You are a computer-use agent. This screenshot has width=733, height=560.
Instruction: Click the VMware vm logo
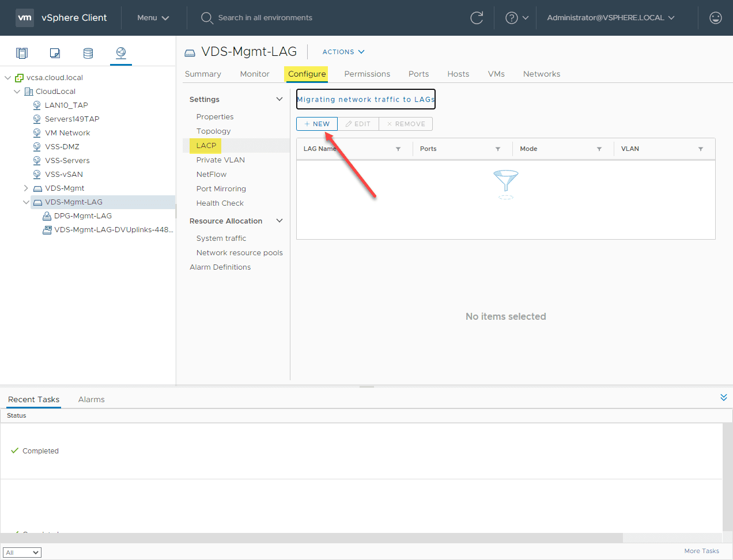(25, 18)
